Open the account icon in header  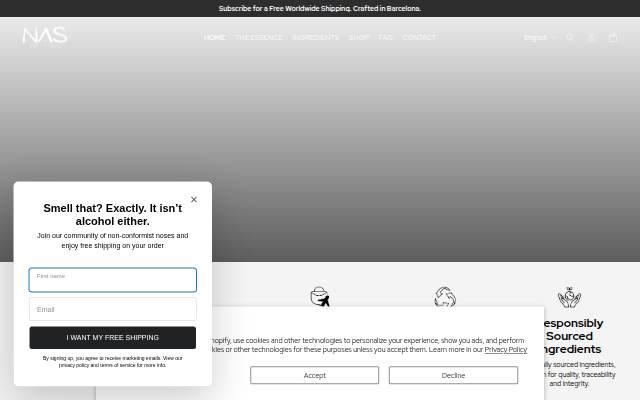click(591, 38)
